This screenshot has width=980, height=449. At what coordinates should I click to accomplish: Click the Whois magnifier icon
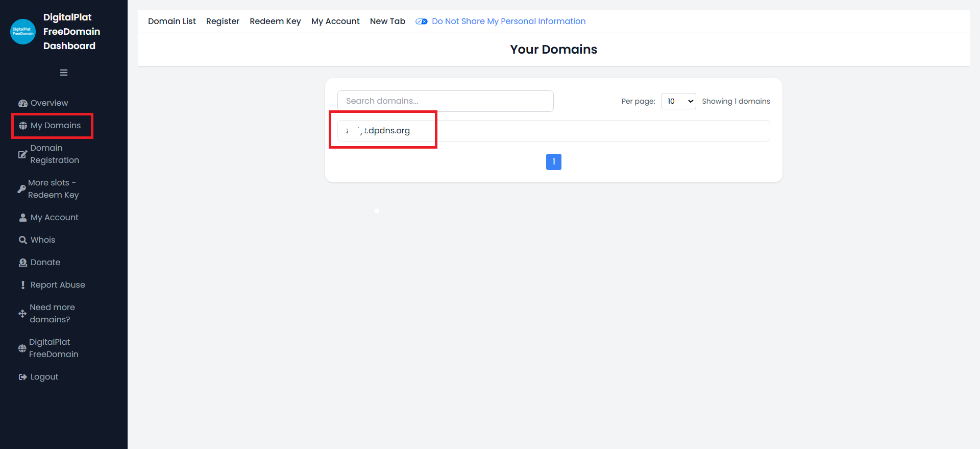pyautogui.click(x=23, y=240)
